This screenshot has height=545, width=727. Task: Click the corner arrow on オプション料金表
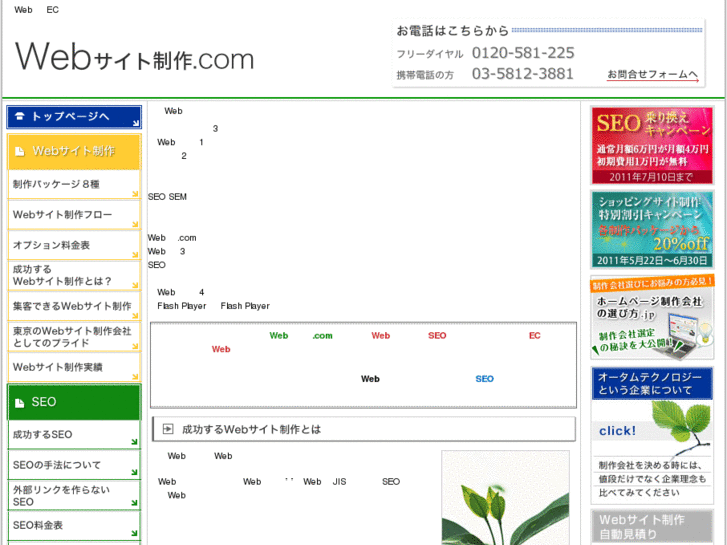point(135,255)
